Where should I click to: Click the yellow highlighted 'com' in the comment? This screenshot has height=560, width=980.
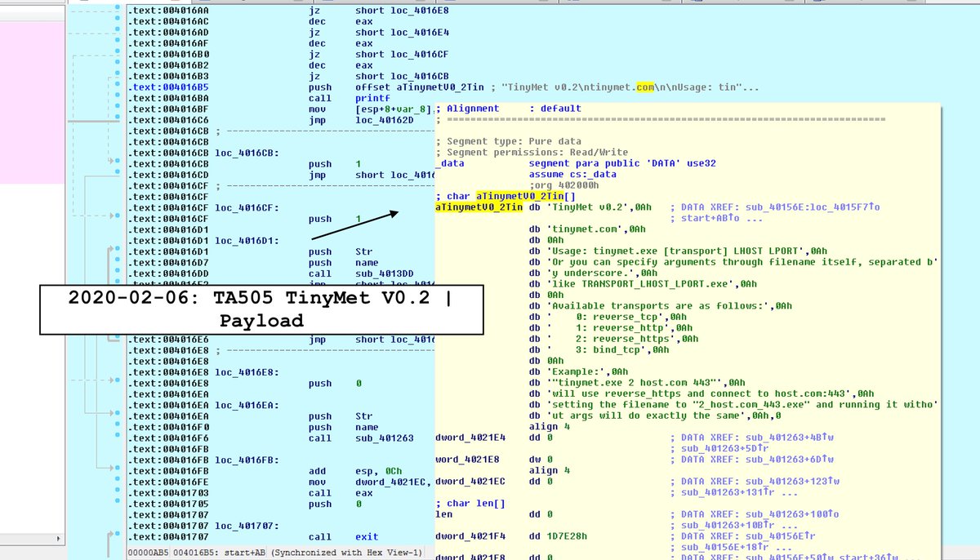click(x=644, y=87)
